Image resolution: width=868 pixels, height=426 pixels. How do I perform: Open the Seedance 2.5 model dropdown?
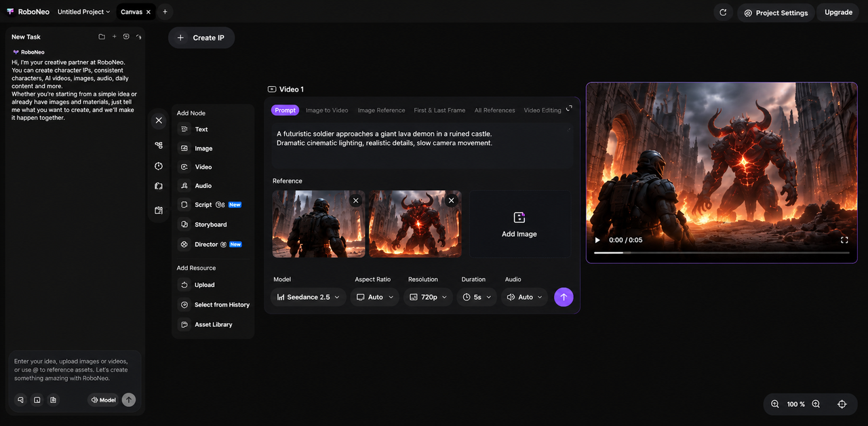[309, 297]
